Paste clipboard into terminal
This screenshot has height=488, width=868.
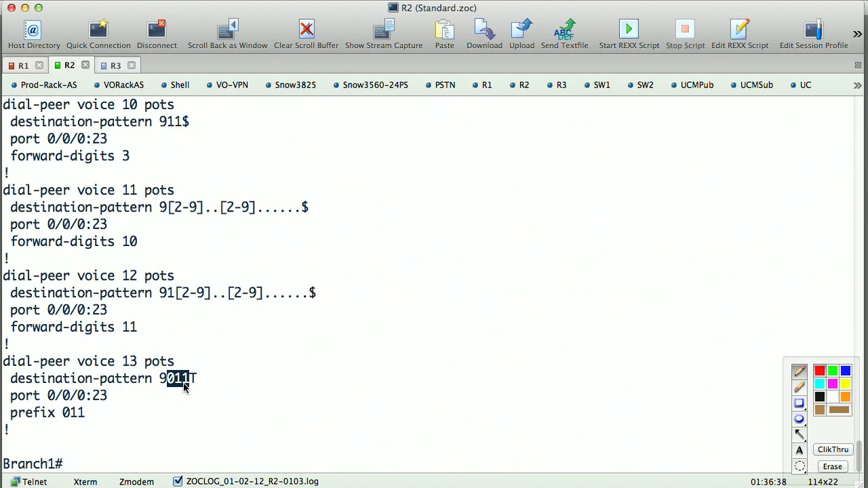[444, 35]
